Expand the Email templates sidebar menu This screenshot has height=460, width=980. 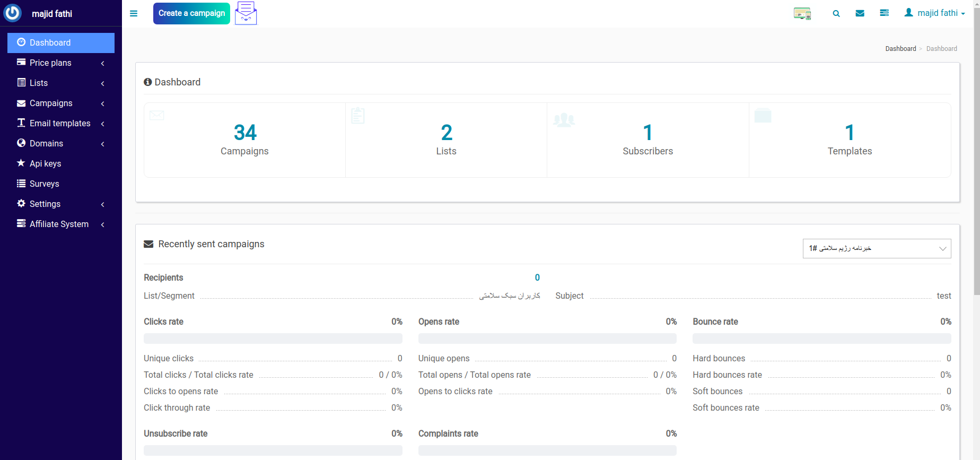(61, 123)
